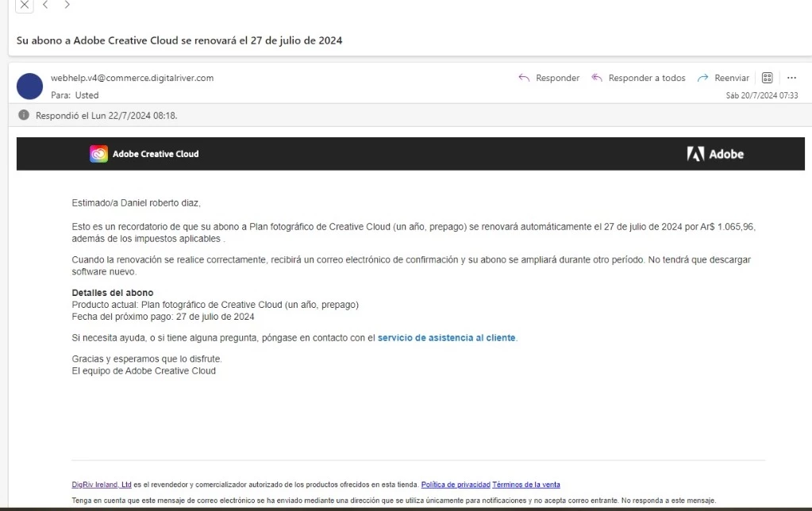Open the more actions ellipsis menu
Image resolution: width=812 pixels, height=511 pixels.
coord(791,78)
